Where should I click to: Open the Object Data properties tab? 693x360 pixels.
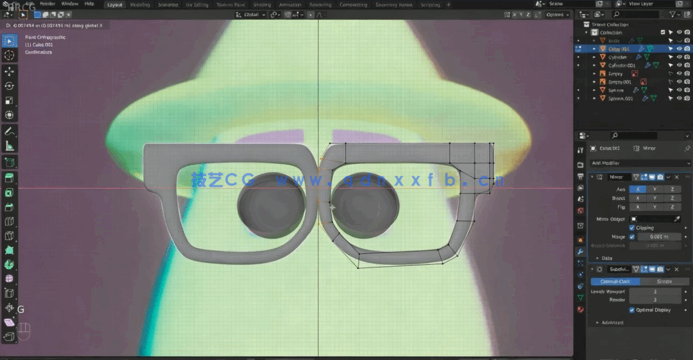580,298
